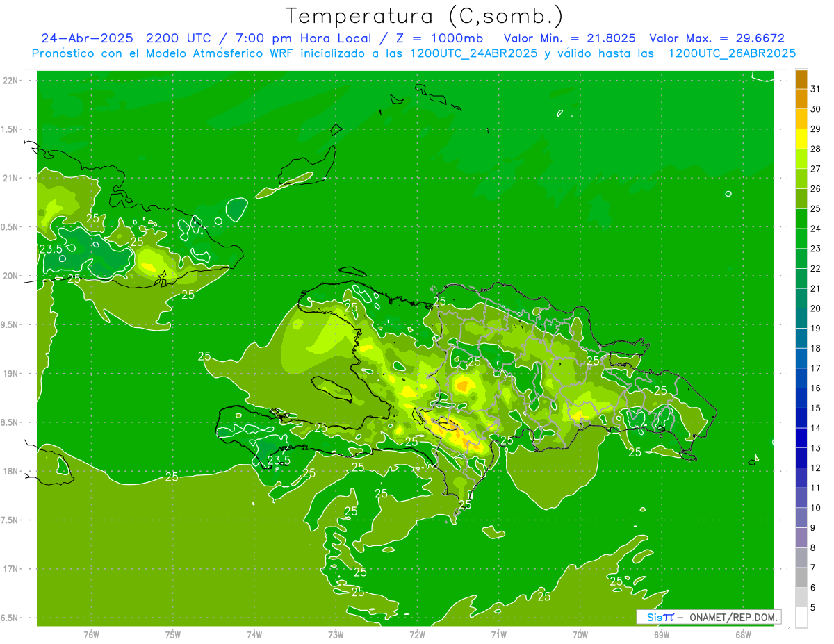Image resolution: width=834 pixels, height=644 pixels.
Task: Click legend value '15' on color scale
Action: point(816,408)
